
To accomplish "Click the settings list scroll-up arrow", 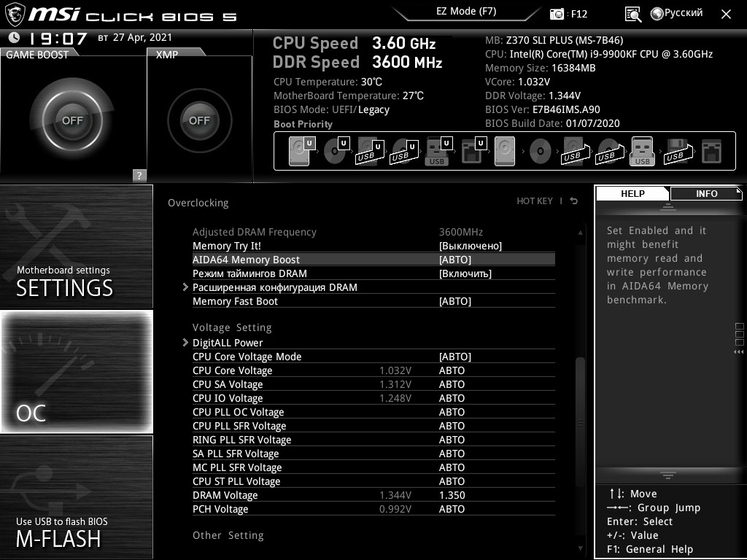I will click(580, 233).
